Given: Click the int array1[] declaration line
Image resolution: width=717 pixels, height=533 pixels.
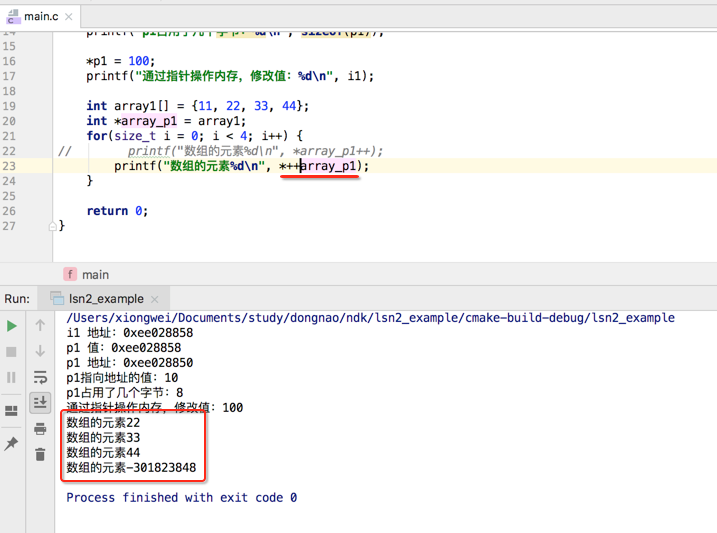Looking at the screenshot, I should 198,106.
